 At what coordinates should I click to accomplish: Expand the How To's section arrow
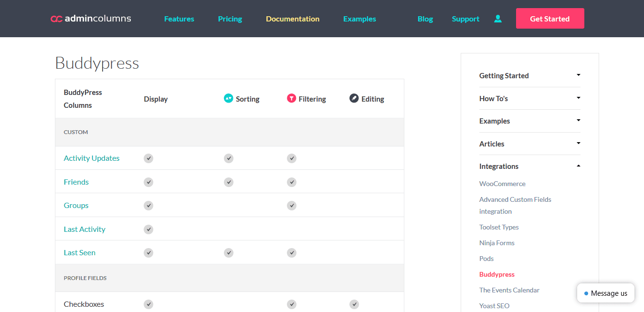[579, 98]
